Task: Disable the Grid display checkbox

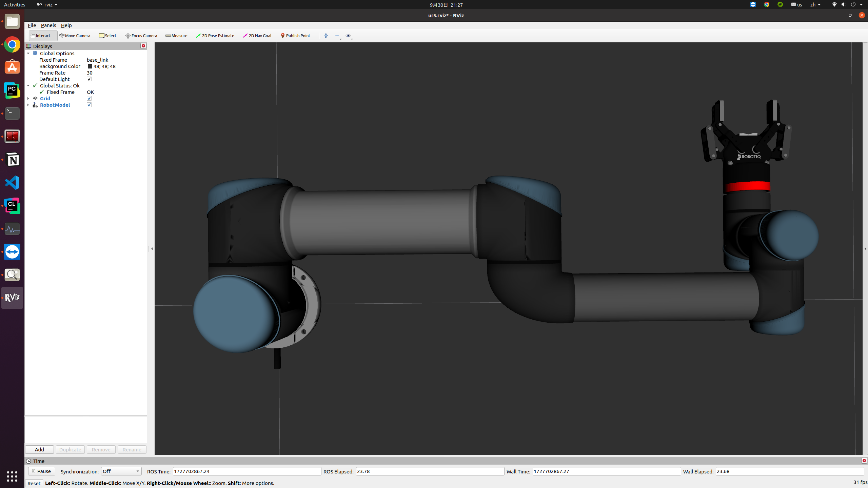Action: click(x=89, y=98)
